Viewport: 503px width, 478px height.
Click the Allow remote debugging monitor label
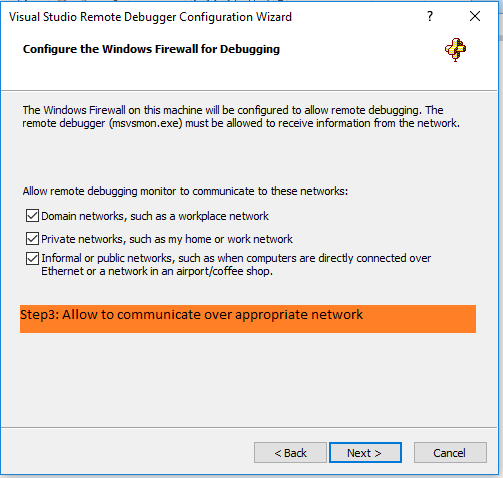[x=185, y=191]
